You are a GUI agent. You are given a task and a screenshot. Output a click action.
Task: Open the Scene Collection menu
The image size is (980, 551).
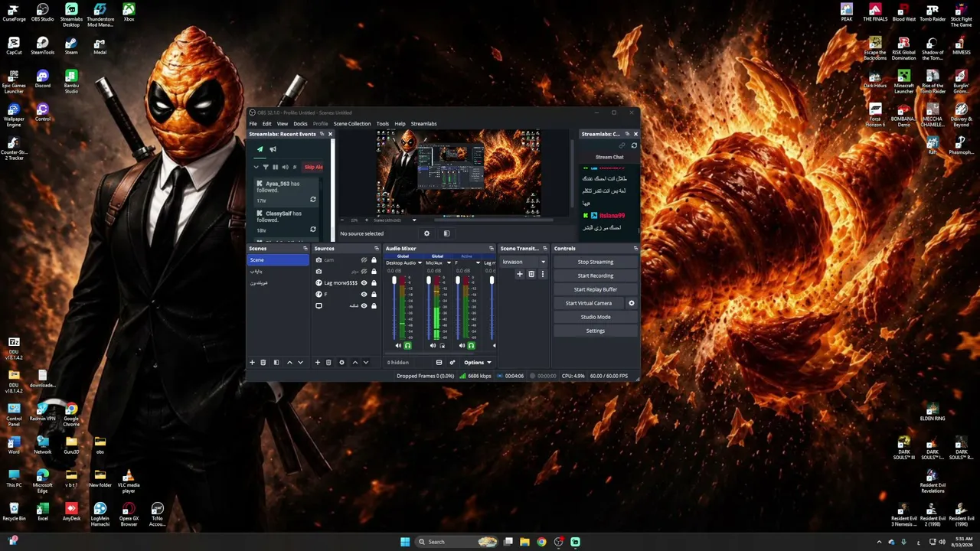(x=352, y=124)
